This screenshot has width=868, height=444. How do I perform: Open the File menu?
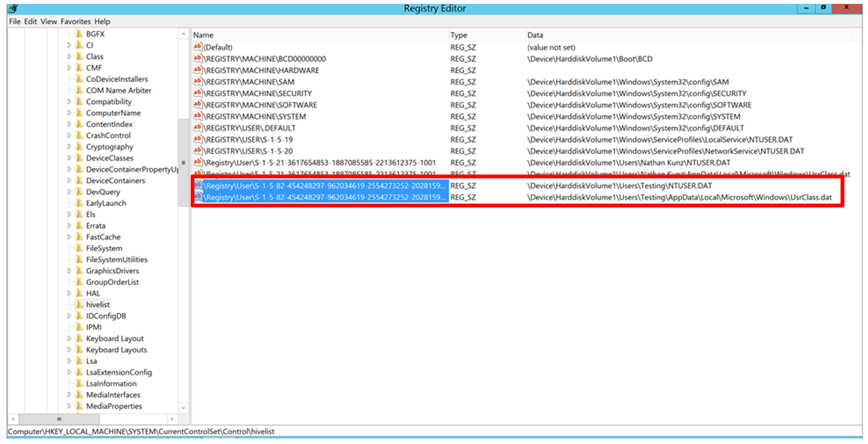pyautogui.click(x=14, y=21)
